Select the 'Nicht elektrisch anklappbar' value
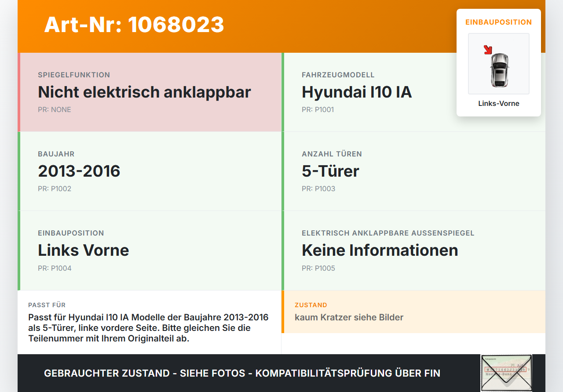The image size is (563, 392). (144, 92)
